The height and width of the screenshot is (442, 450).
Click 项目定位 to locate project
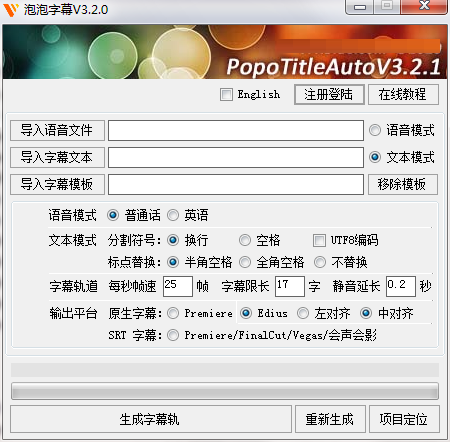404,419
